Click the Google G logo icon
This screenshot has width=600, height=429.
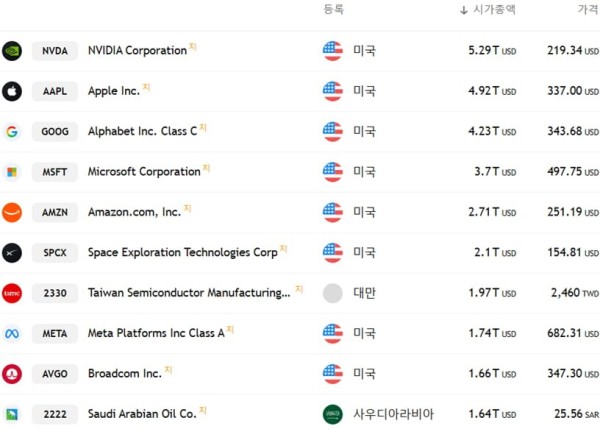point(12,132)
